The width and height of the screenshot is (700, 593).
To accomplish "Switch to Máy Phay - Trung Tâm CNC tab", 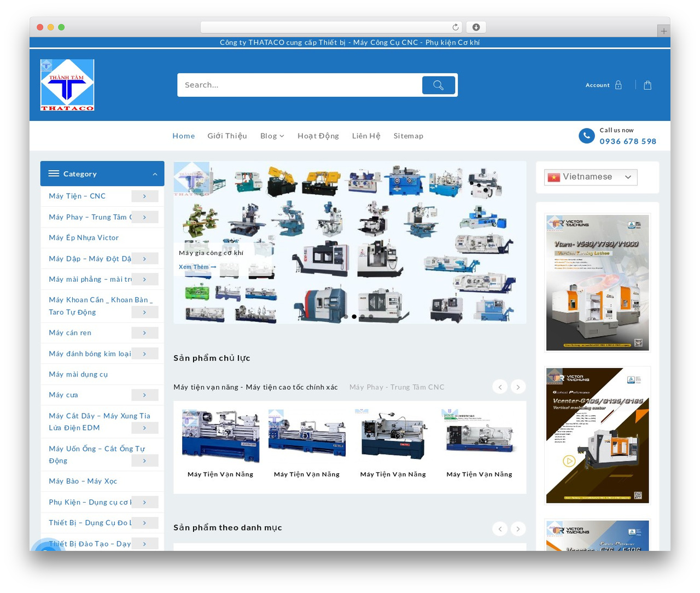I will point(397,387).
